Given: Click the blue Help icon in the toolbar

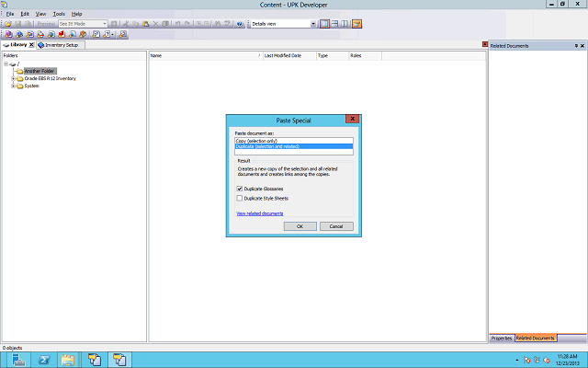Looking at the screenshot, I should tap(240, 24).
